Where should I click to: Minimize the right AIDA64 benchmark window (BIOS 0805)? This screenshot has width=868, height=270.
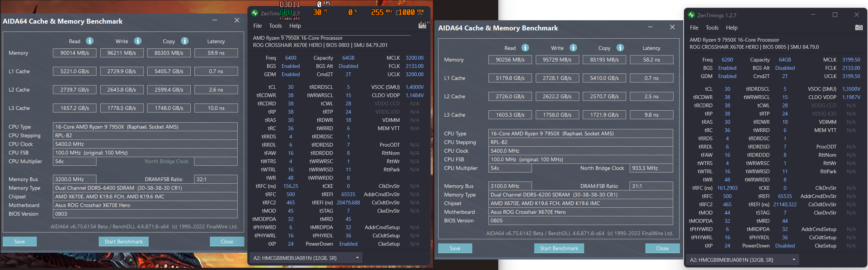650,27
